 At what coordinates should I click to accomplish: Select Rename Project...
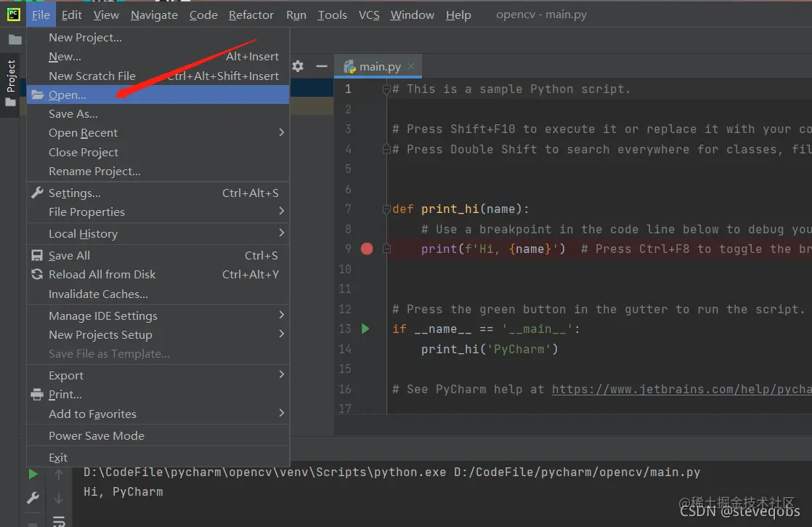(158, 171)
